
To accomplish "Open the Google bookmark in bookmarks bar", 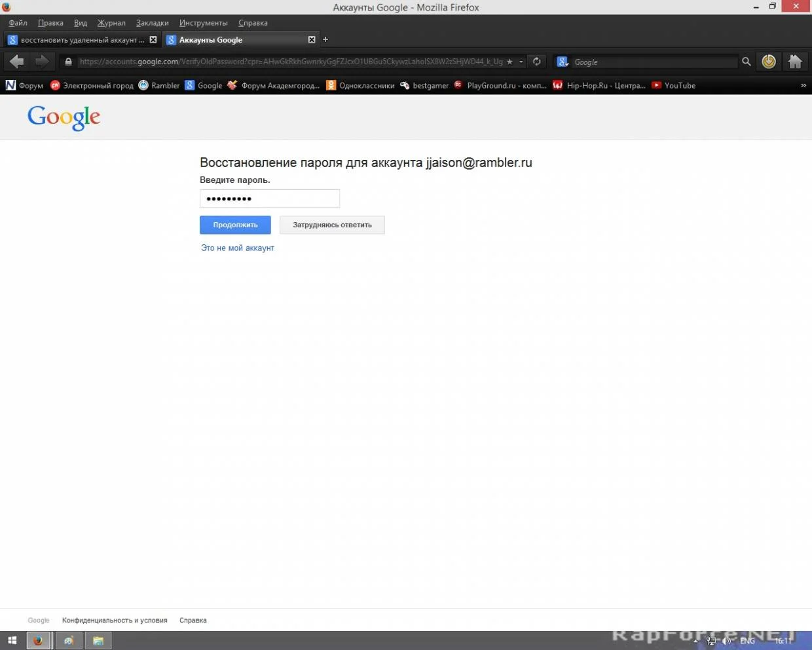I will pos(204,85).
